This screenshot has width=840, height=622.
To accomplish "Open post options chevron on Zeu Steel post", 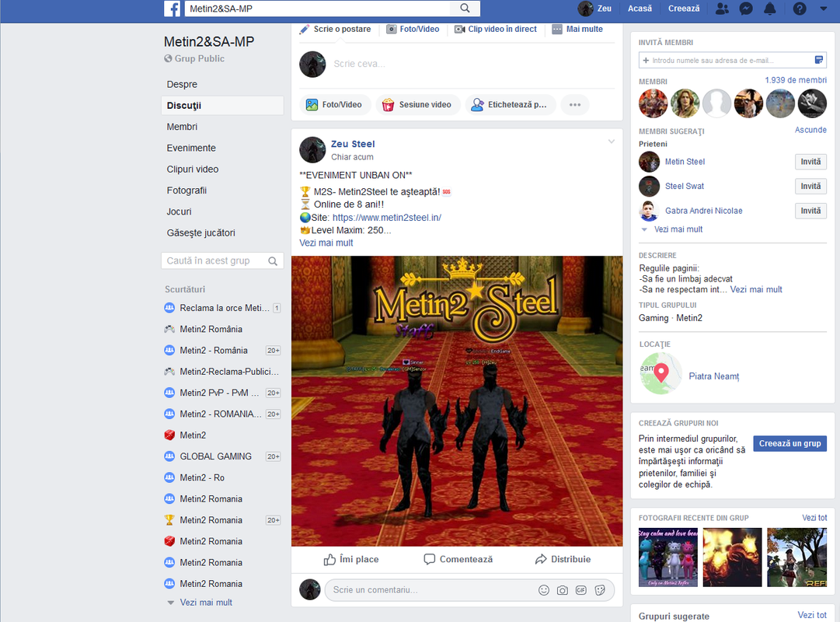I will 612,142.
